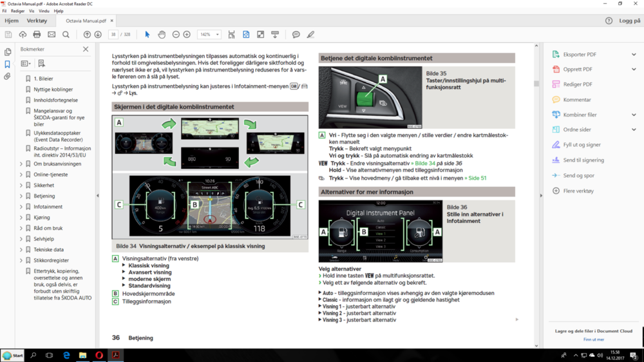Open the attachments paperclip panel
Image resolution: width=644 pixels, height=362 pixels.
pyautogui.click(x=8, y=76)
